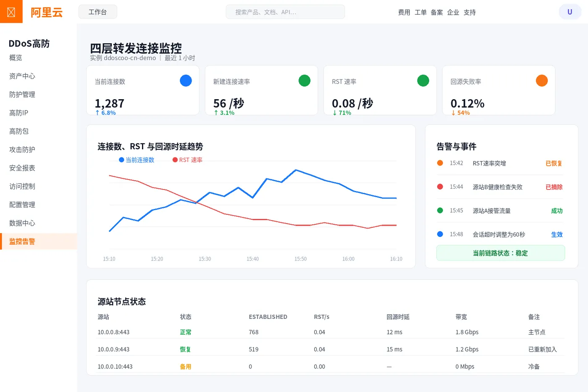
Task: Click the green dot on RST 速率 card
Action: click(x=423, y=81)
